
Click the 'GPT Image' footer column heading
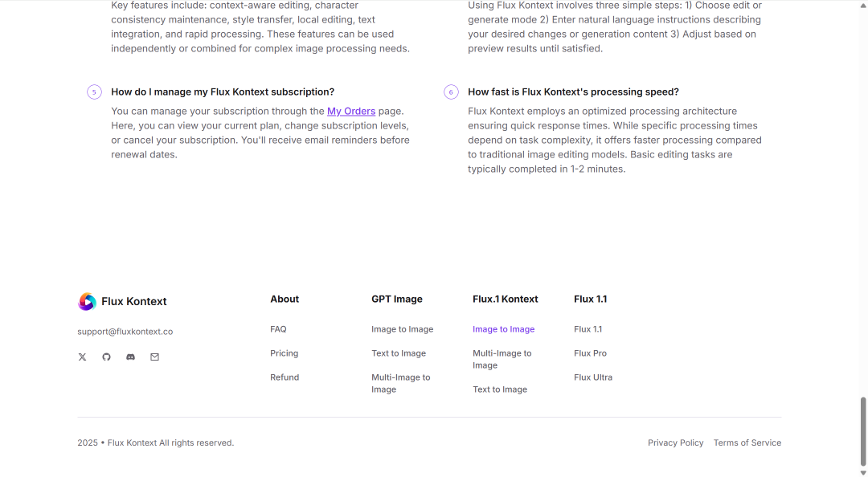point(397,299)
